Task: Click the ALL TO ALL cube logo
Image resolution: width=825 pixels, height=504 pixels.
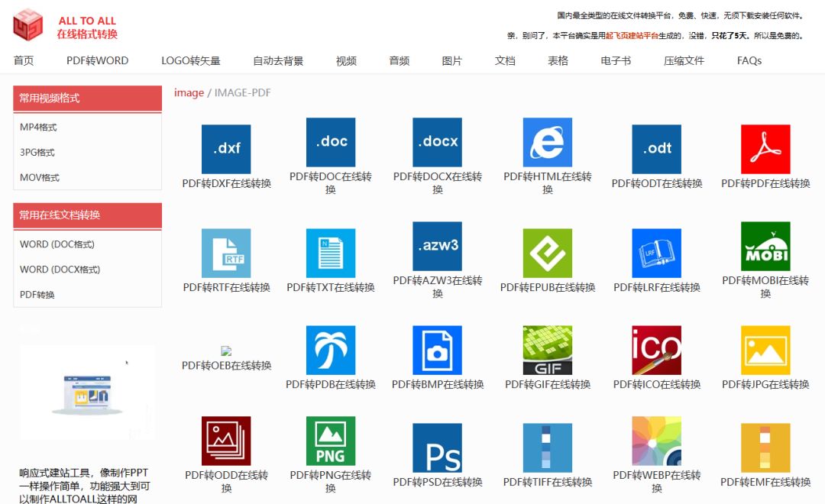Action: tap(28, 24)
